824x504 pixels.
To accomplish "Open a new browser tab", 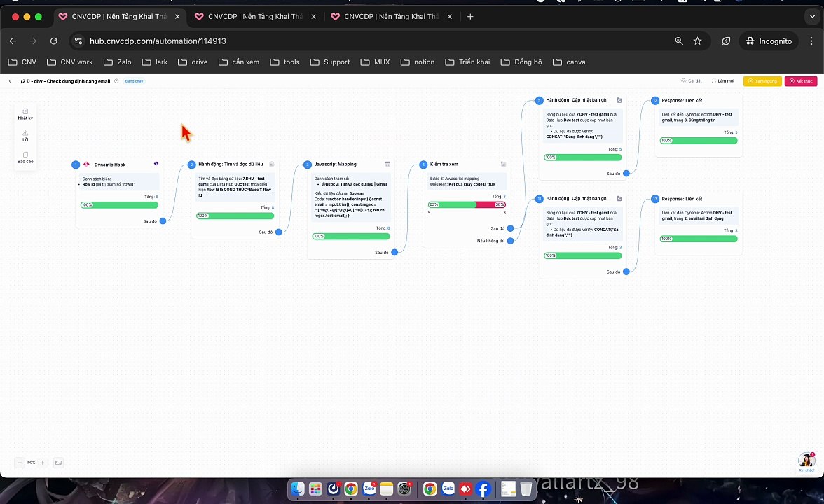I will [469, 17].
